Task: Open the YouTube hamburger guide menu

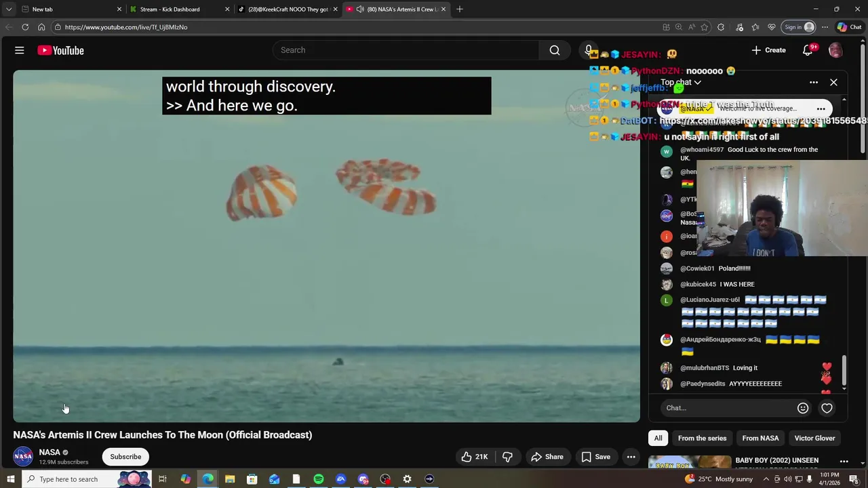Action: tap(20, 50)
